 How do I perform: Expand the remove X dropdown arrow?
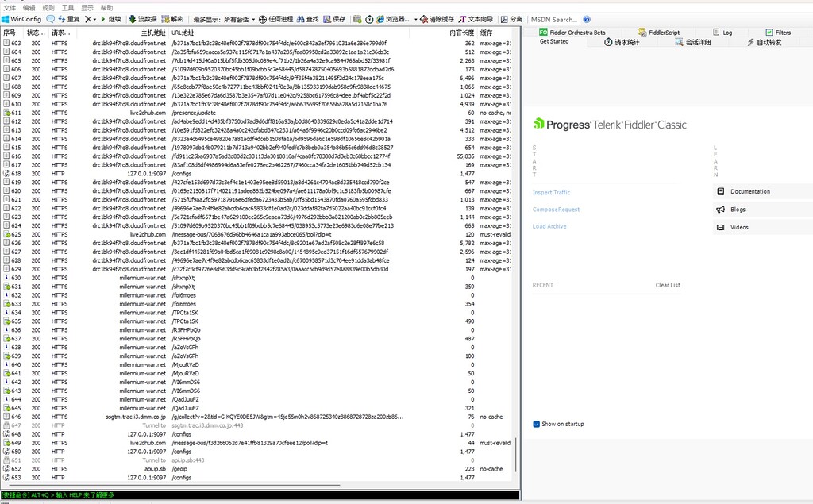94,19
